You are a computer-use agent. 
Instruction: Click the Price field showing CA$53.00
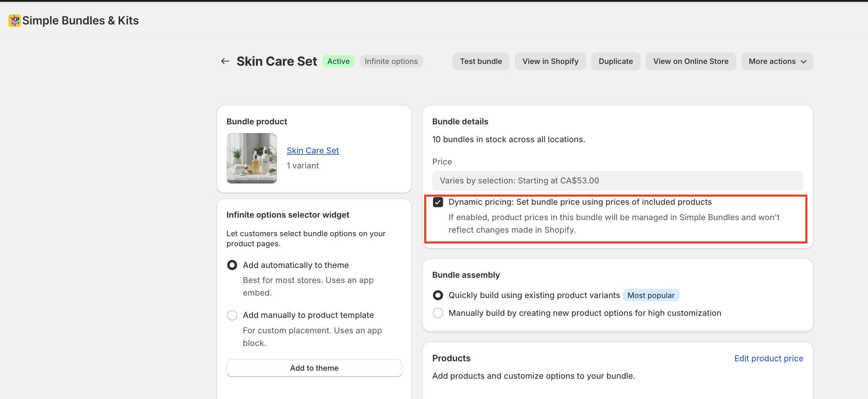coord(617,181)
